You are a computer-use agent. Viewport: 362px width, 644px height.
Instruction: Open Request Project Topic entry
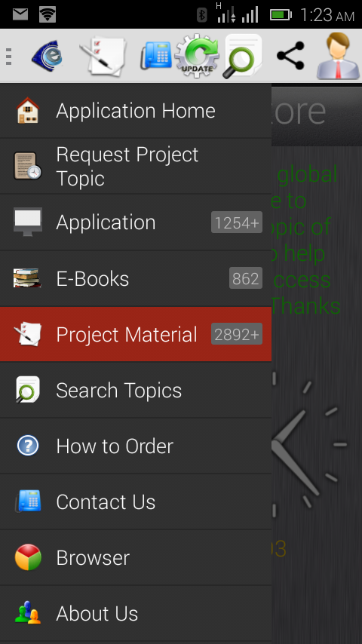tap(136, 167)
